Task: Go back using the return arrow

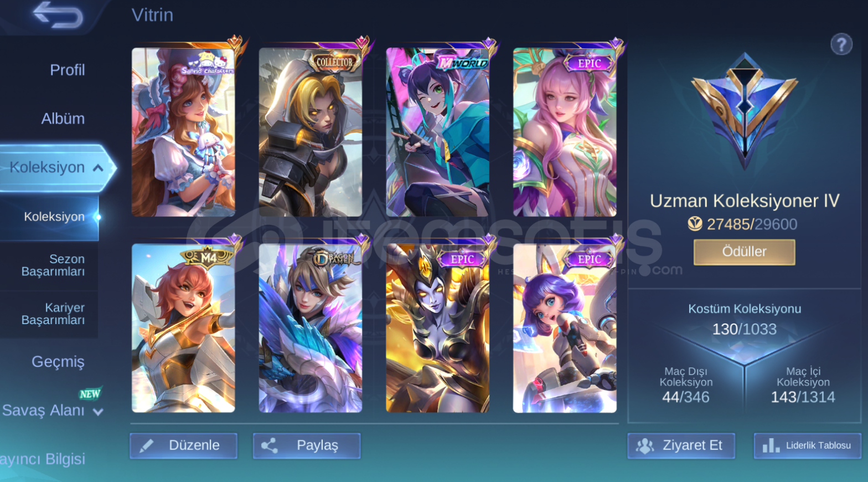Action: pos(58,15)
